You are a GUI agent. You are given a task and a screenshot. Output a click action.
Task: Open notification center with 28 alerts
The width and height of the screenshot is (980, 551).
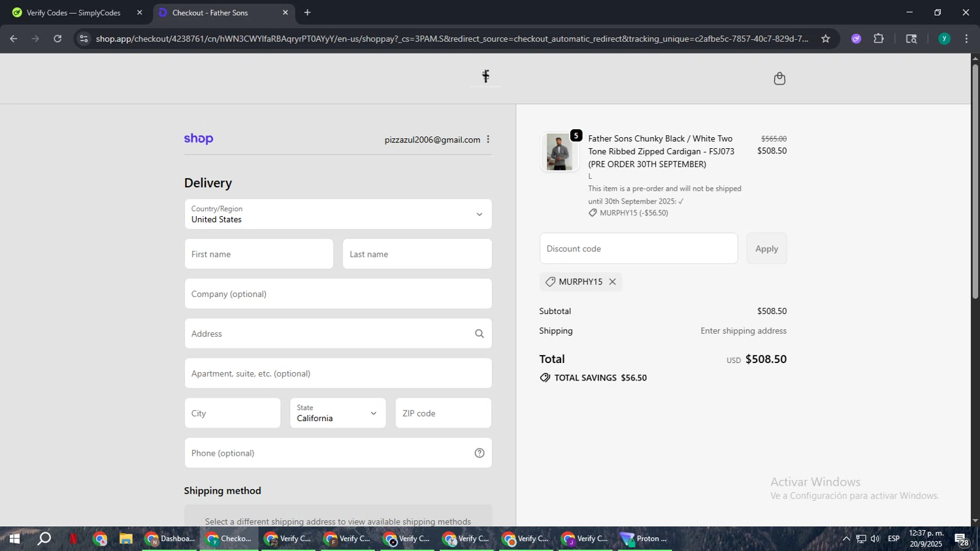962,539
